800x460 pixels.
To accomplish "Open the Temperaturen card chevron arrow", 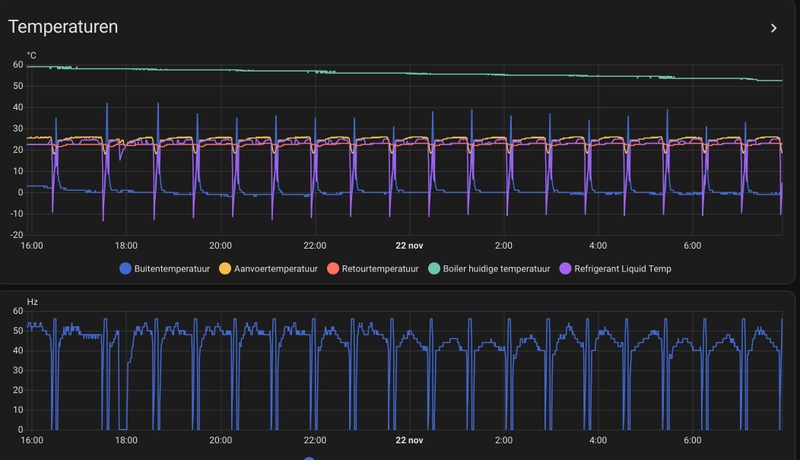I will click(773, 28).
